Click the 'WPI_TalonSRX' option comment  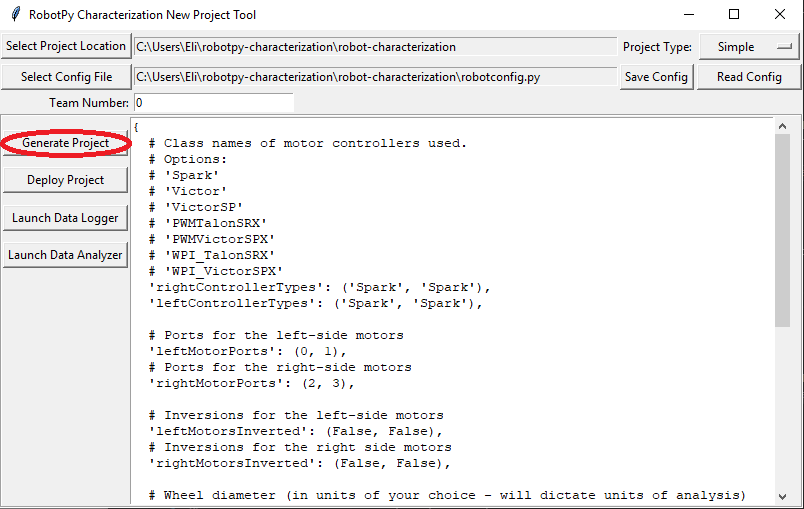coord(212,255)
